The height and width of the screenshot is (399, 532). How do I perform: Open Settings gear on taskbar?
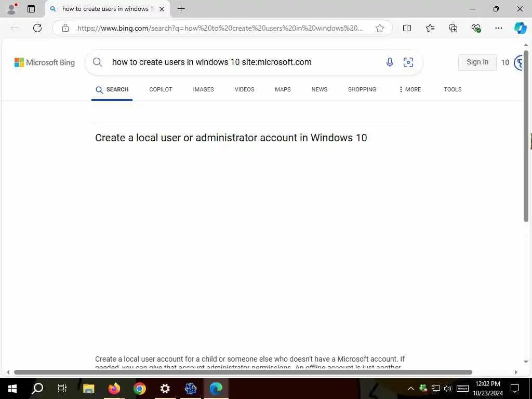[x=165, y=389]
